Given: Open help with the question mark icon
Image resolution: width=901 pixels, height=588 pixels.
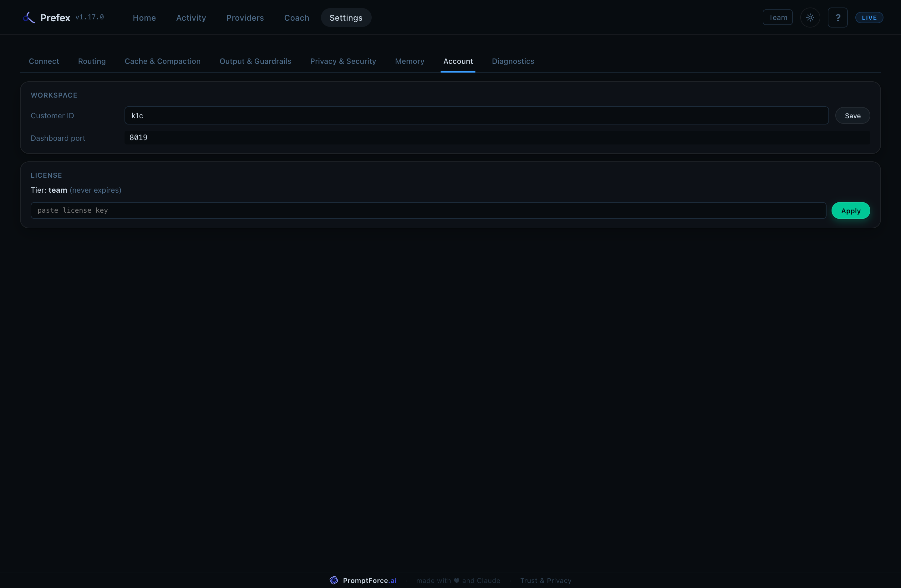Looking at the screenshot, I should pyautogui.click(x=837, y=18).
